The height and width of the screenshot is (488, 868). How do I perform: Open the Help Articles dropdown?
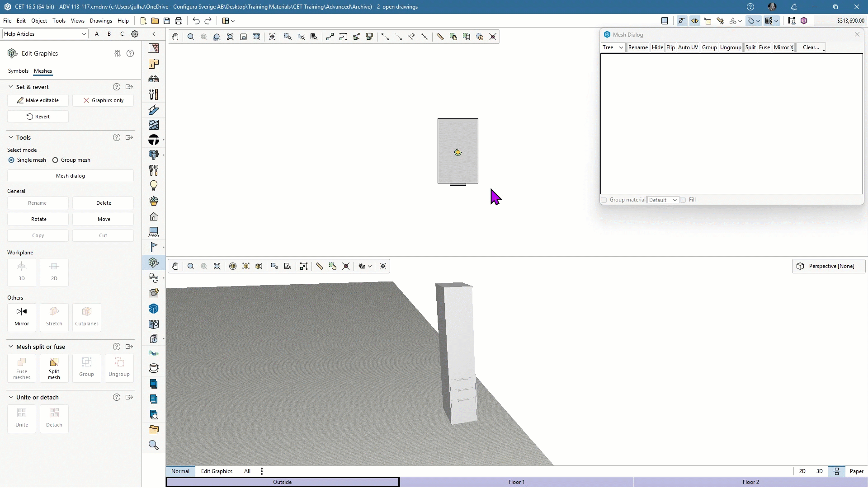point(45,34)
